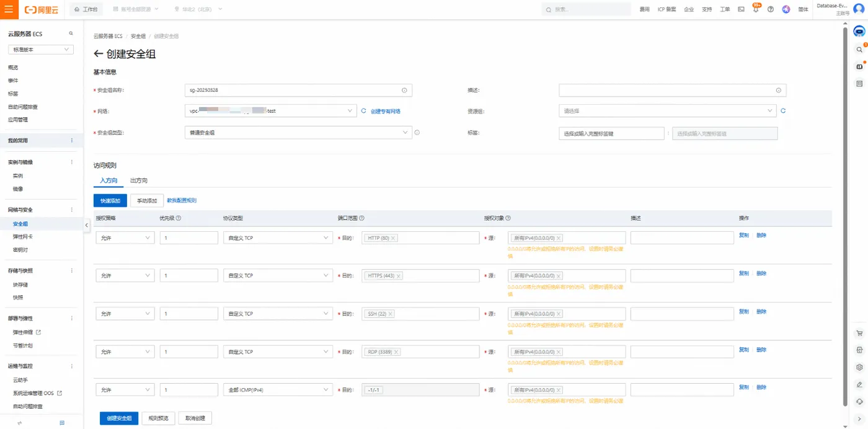Click the 创建专有网络 link
Image resolution: width=868 pixels, height=429 pixels.
coord(386,112)
